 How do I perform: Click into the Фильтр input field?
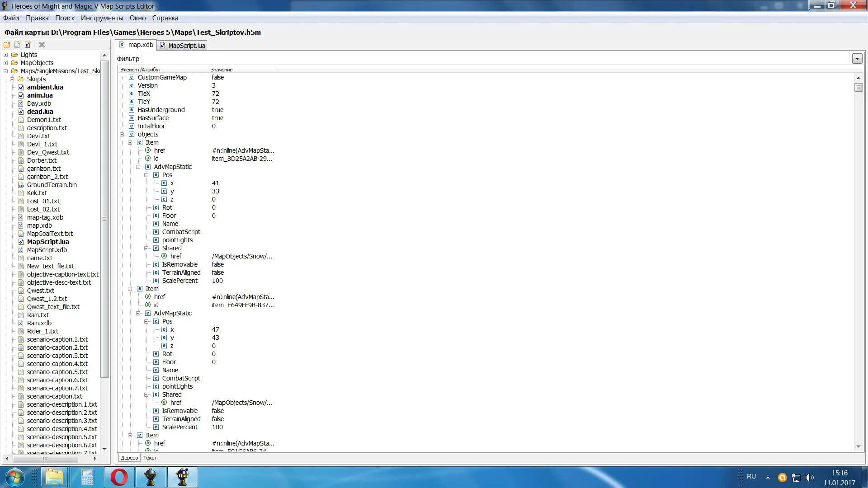point(495,59)
